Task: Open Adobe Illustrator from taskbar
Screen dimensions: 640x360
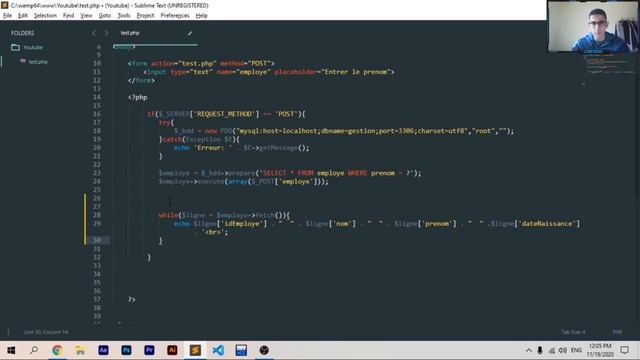Action: [x=172, y=350]
